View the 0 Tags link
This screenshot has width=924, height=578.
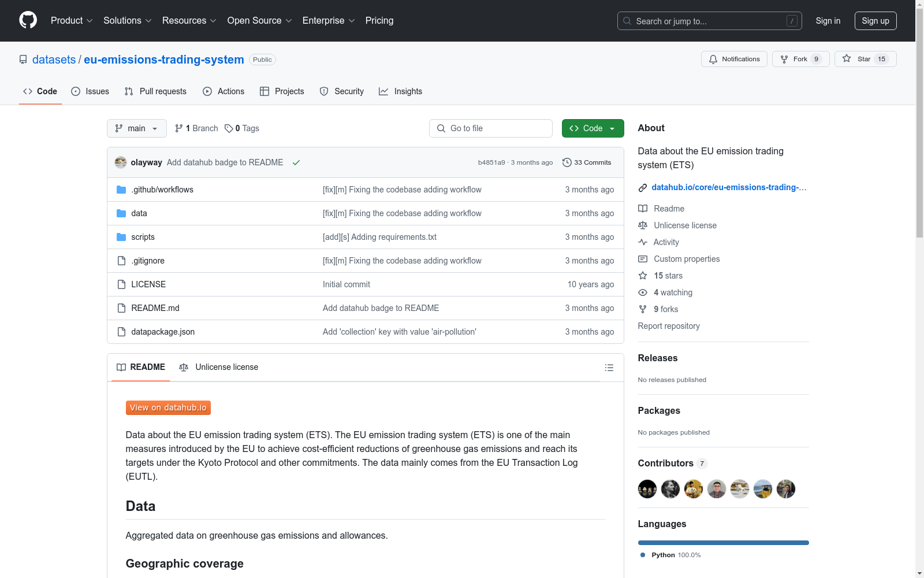[242, 128]
